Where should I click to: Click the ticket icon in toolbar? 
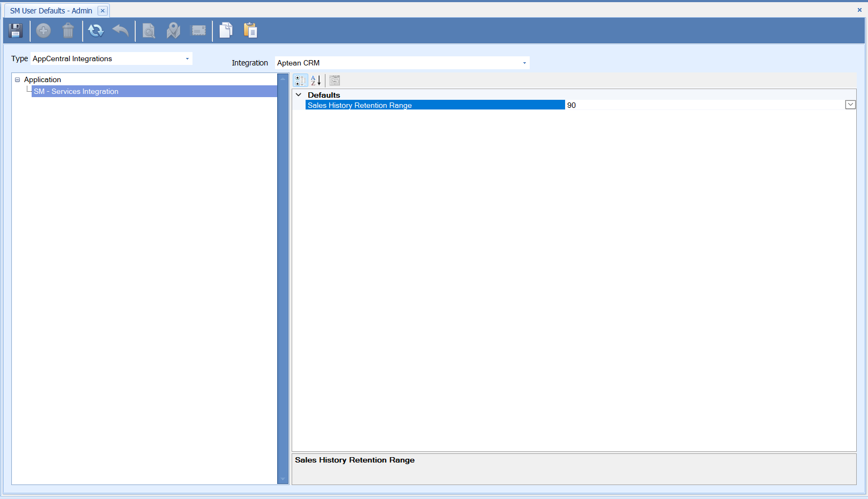(x=198, y=31)
